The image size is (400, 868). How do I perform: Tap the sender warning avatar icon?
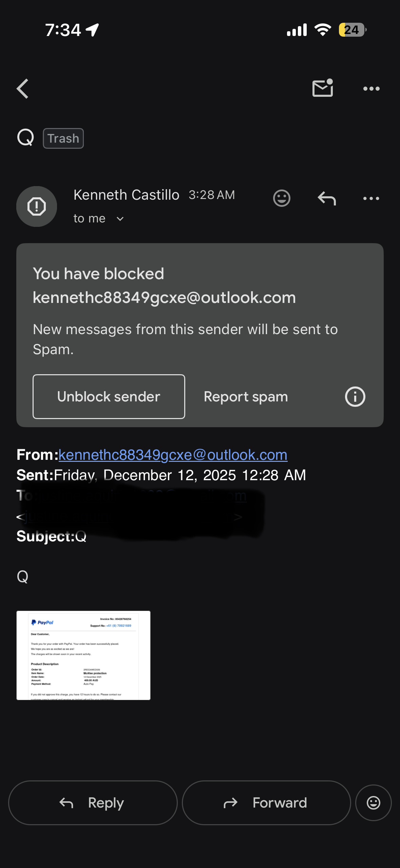(37, 206)
